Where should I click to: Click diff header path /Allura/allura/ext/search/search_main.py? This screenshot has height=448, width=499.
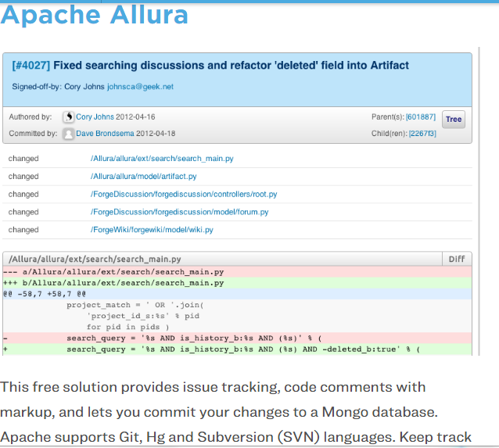(95, 259)
